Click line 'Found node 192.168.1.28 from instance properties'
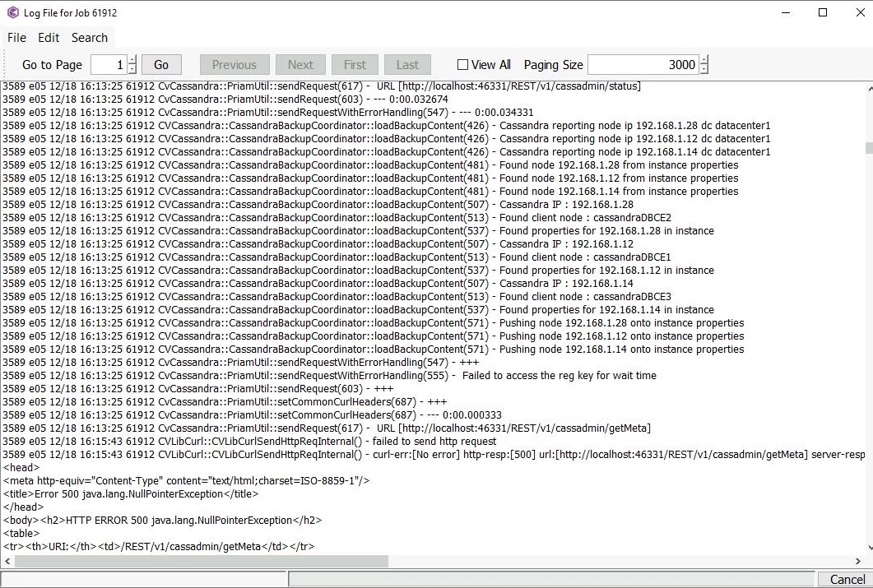 click(x=370, y=165)
